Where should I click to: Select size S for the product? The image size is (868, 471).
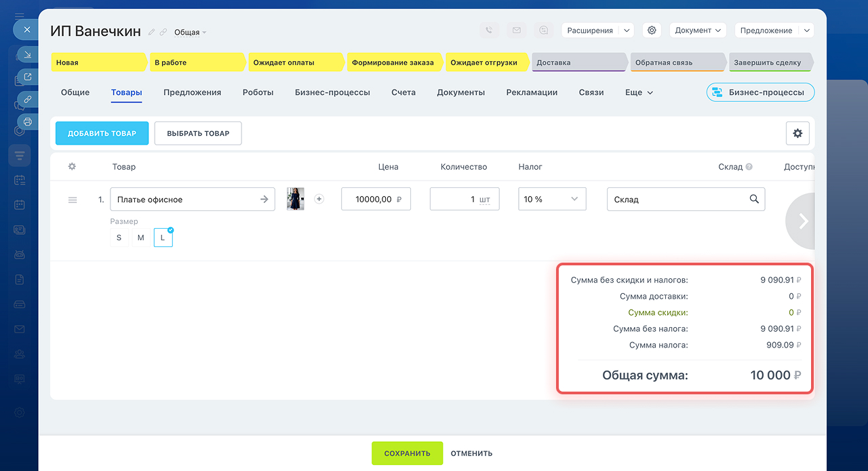(119, 238)
